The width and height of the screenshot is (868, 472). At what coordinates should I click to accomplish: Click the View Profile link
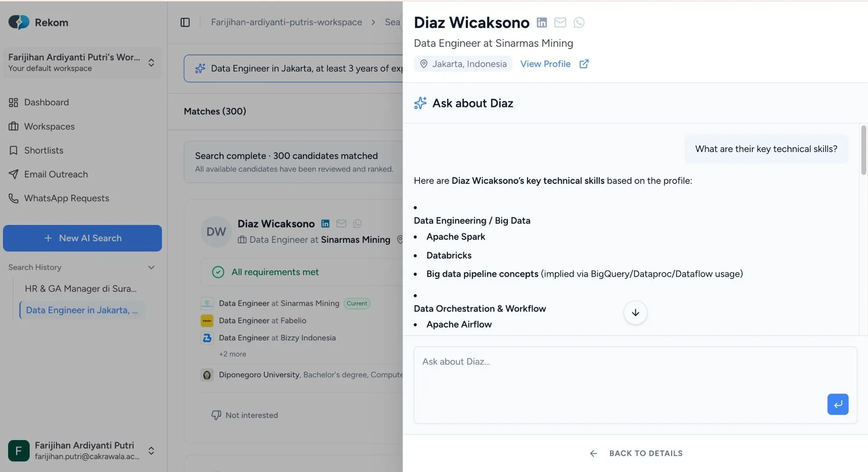pyautogui.click(x=545, y=64)
